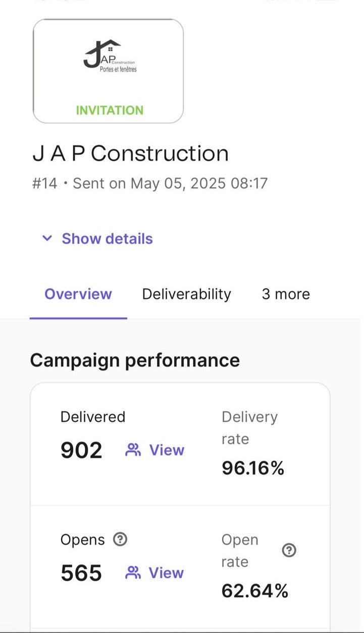Click the 62.64% open rate value
Image resolution: width=364 pixels, height=633 pixels.
tap(255, 591)
